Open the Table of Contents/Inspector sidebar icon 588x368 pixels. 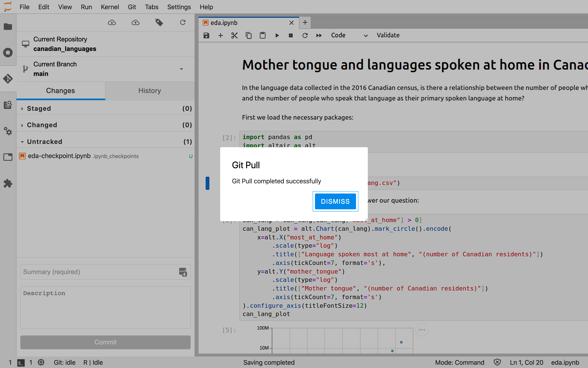(8, 105)
